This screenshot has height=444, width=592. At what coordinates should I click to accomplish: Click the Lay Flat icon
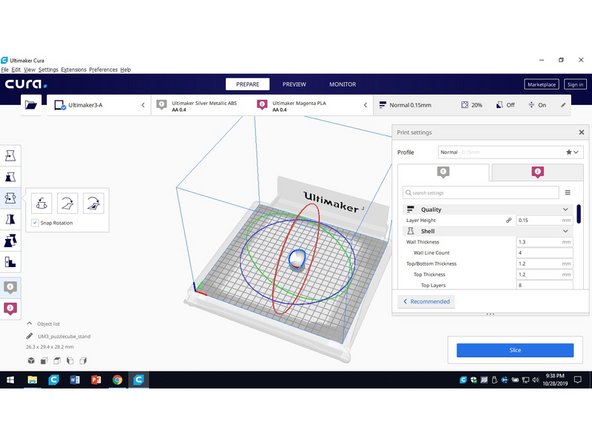(x=68, y=203)
